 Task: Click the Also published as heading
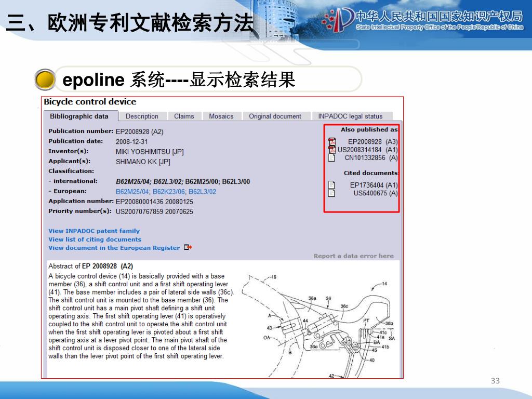[369, 129]
